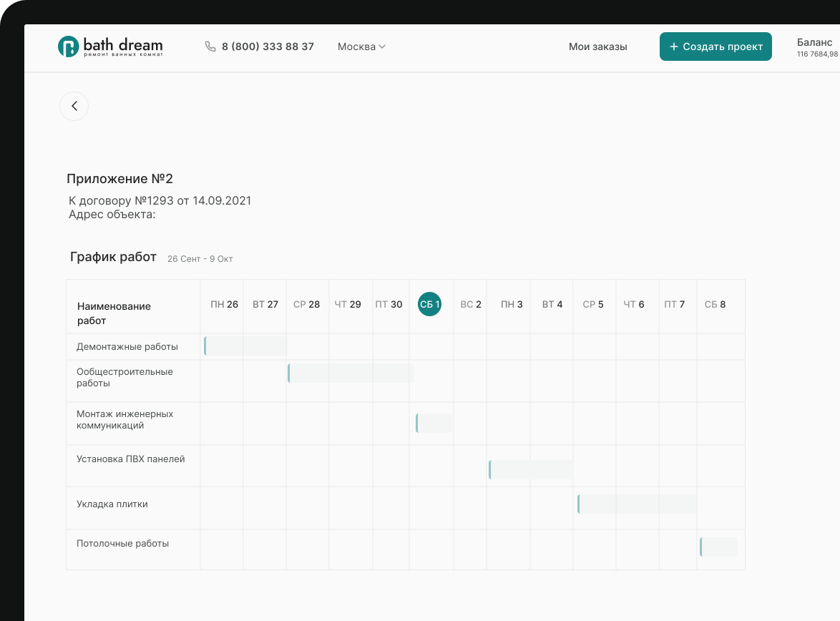Select the Монтаж инженерных коммуникаций row label
Screen dimensions: 840x621
point(124,420)
